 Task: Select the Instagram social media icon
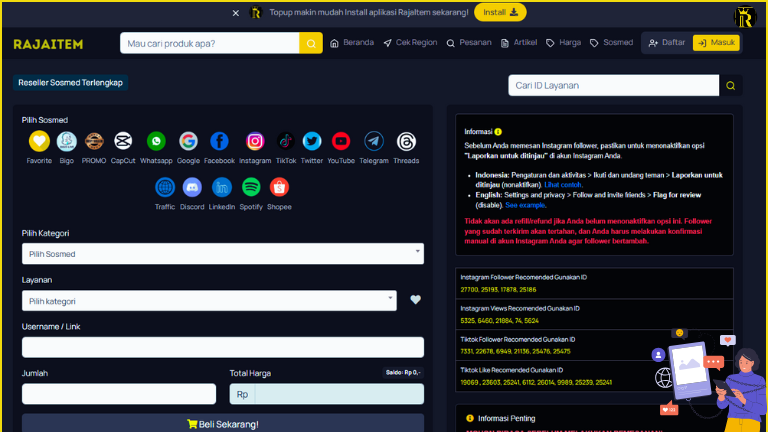(x=255, y=142)
